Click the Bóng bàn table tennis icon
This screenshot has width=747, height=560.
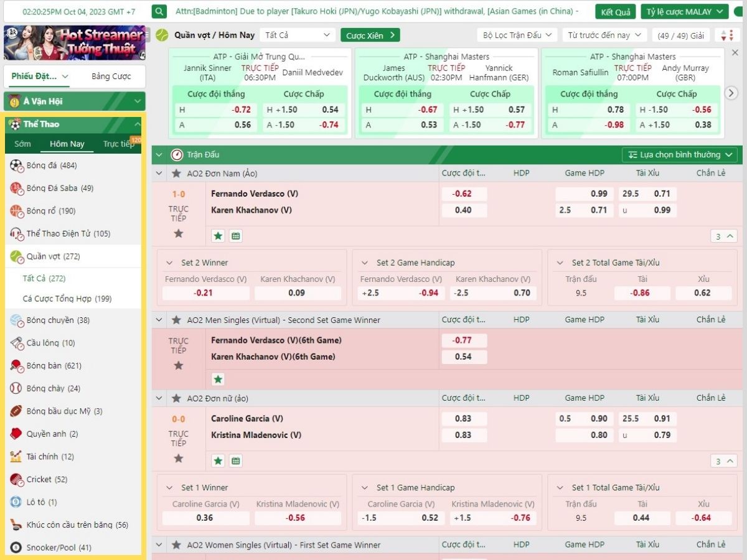16,366
